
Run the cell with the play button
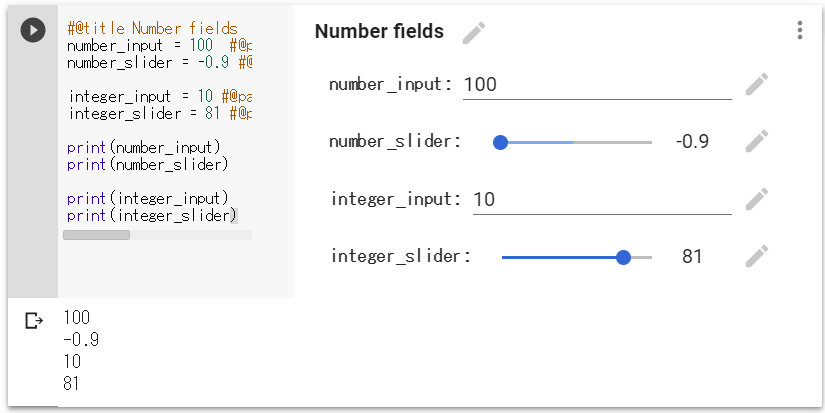point(32,30)
